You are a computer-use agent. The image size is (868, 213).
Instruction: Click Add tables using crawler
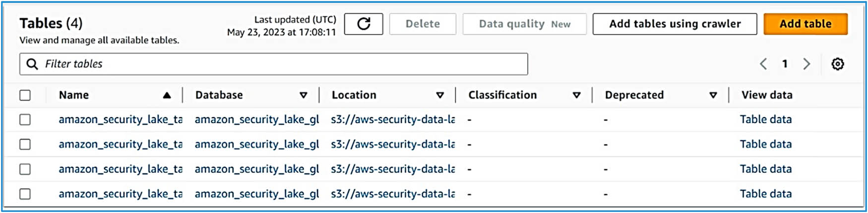click(x=675, y=24)
